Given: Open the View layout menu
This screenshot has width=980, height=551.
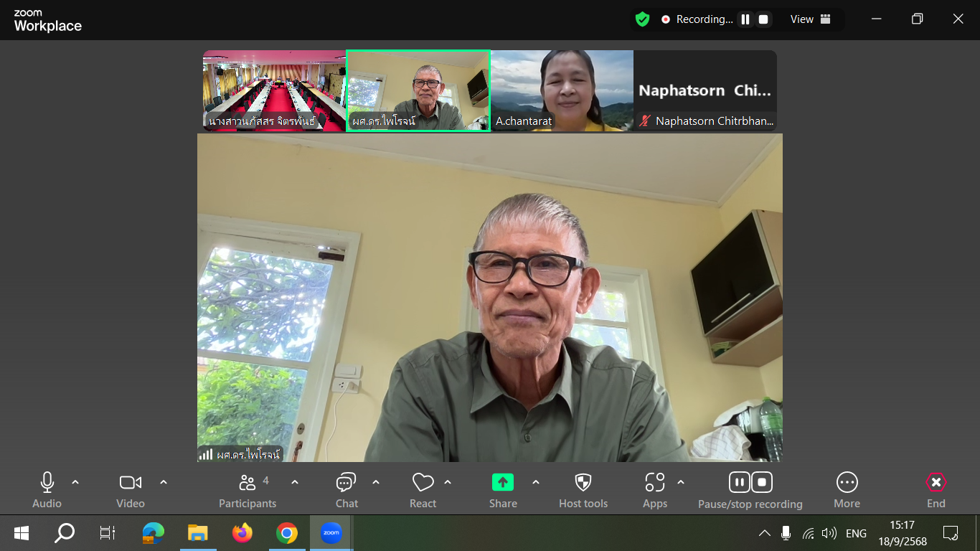Looking at the screenshot, I should (x=810, y=19).
